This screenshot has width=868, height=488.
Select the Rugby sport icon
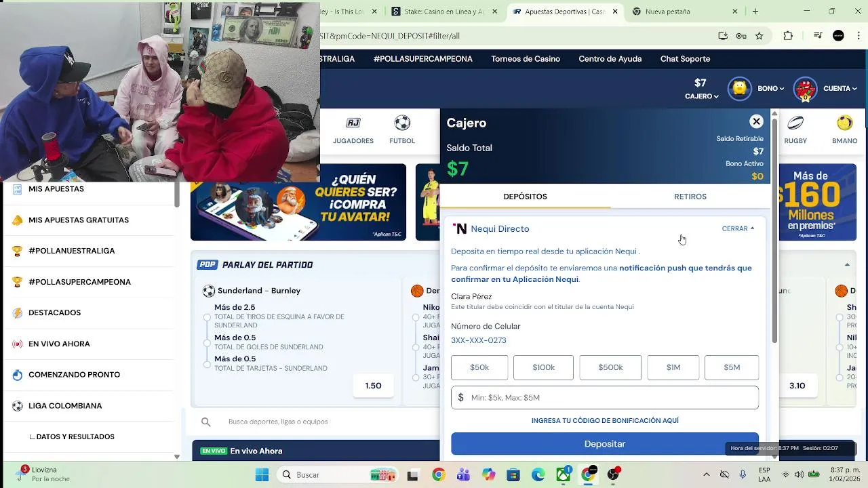tap(795, 123)
